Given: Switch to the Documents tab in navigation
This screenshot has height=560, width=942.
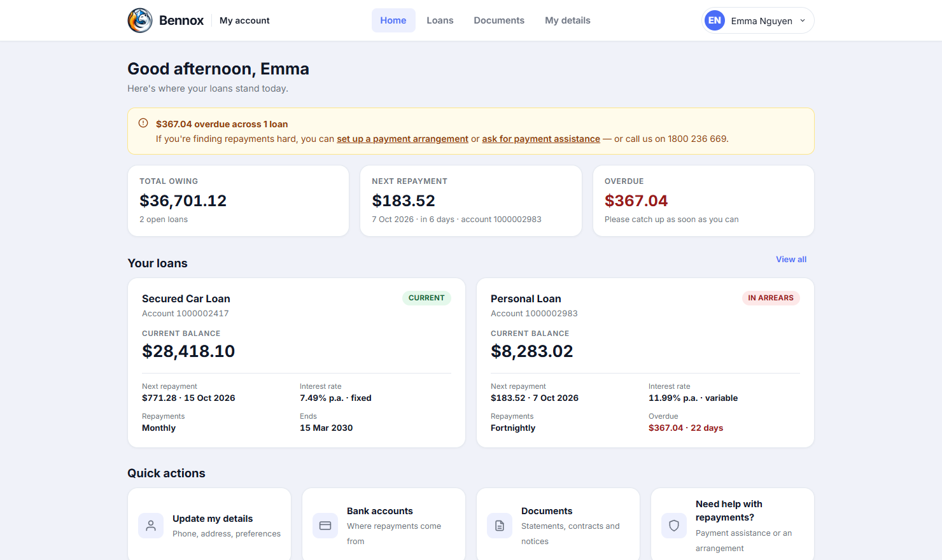Looking at the screenshot, I should (499, 20).
